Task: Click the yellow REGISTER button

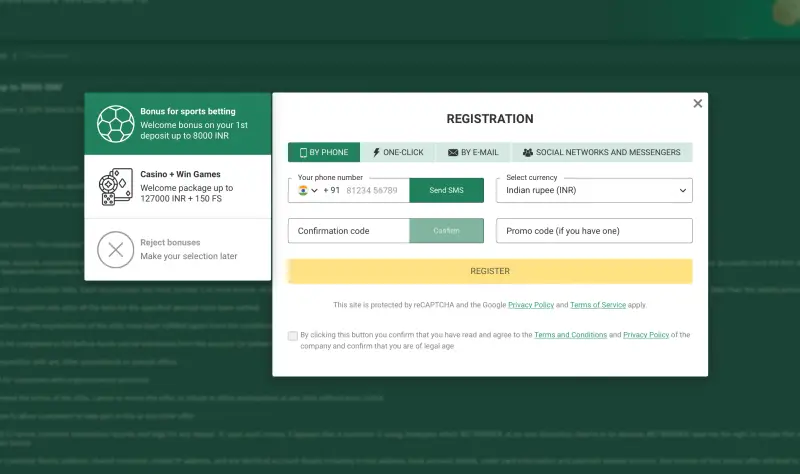Action: click(x=490, y=271)
